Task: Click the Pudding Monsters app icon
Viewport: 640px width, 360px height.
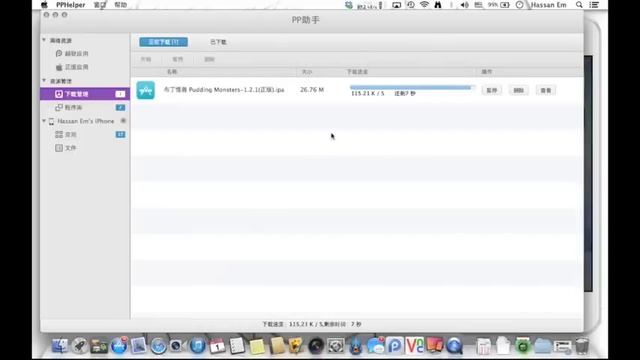Action: tap(145, 90)
